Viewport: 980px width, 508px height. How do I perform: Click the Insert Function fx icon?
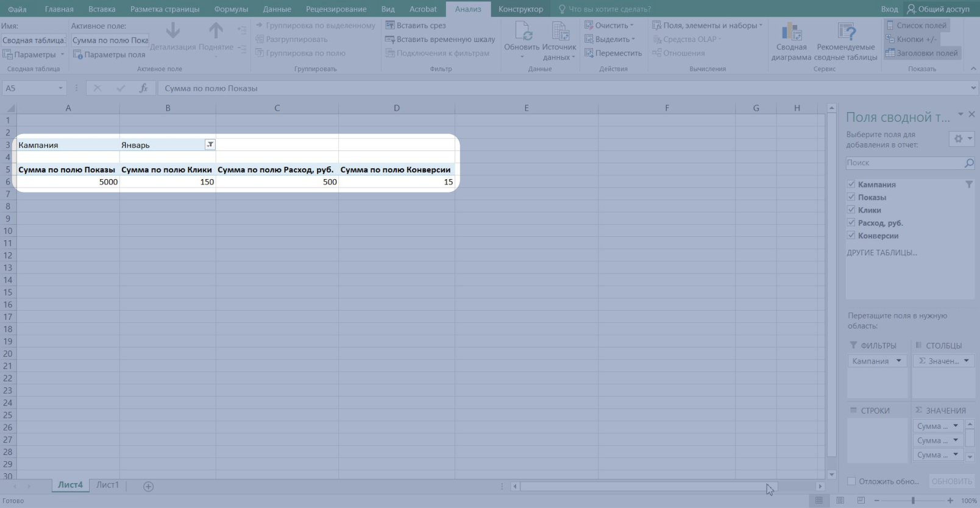[143, 88]
